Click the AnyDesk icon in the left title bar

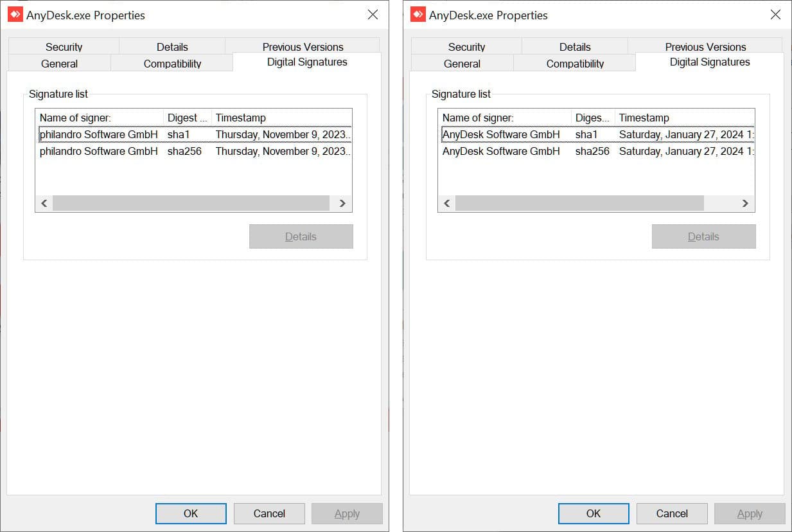tap(15, 13)
